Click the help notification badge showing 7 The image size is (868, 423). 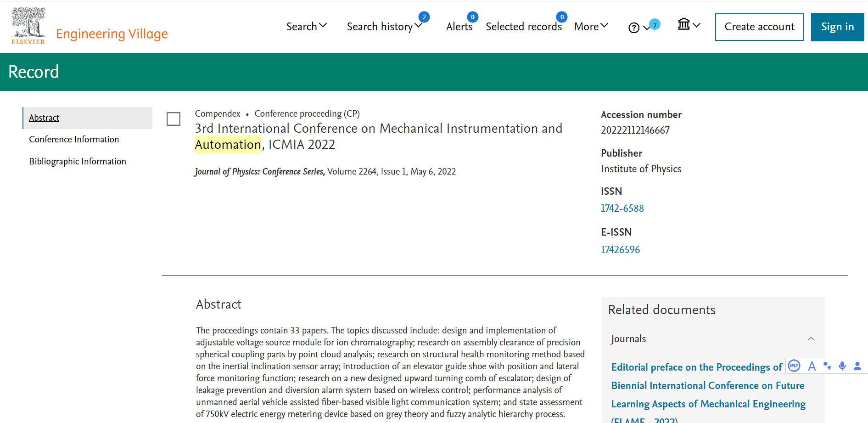pyautogui.click(x=655, y=25)
